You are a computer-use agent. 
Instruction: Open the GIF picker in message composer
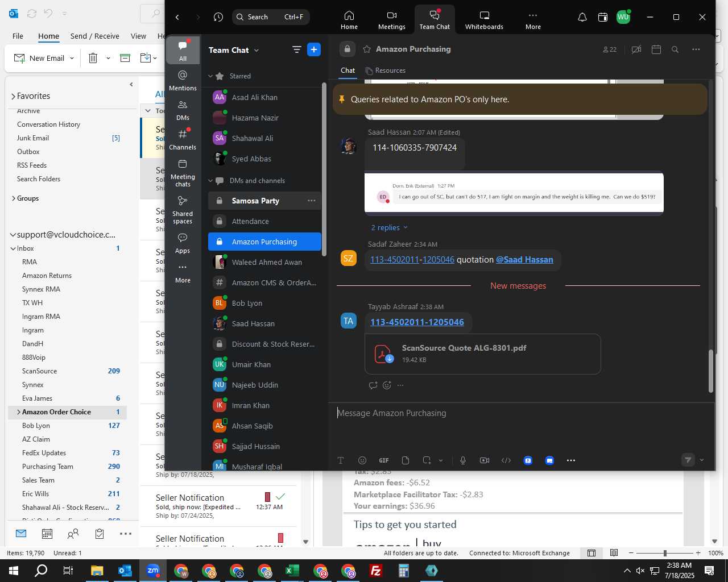(x=384, y=460)
